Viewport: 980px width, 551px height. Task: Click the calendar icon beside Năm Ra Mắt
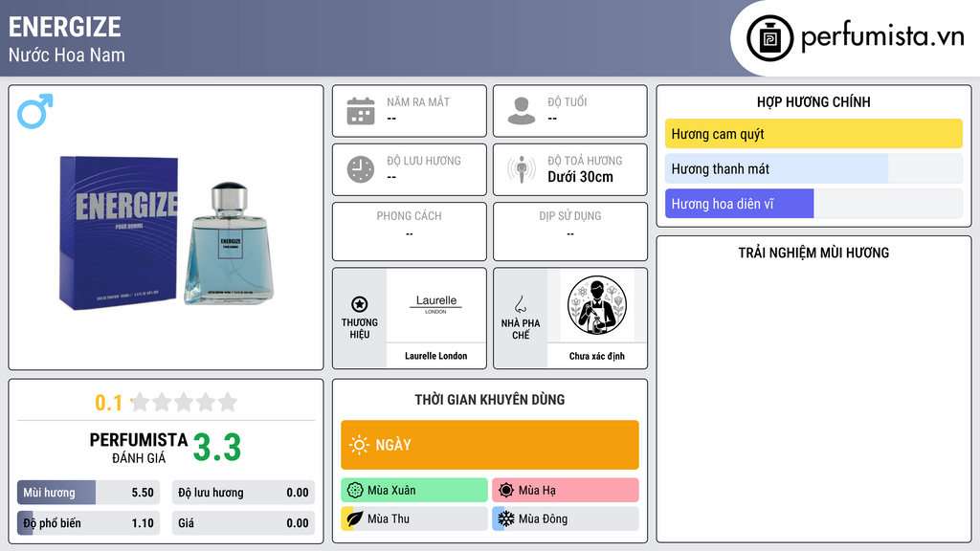361,111
